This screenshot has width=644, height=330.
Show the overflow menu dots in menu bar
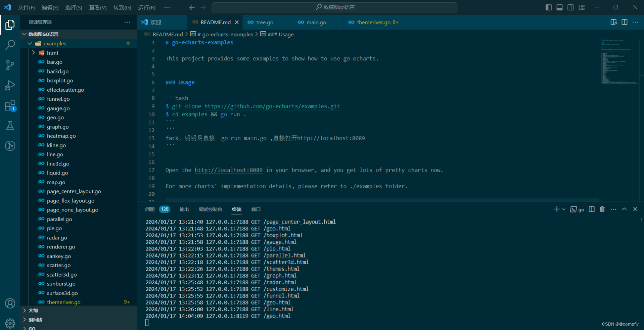167,7
